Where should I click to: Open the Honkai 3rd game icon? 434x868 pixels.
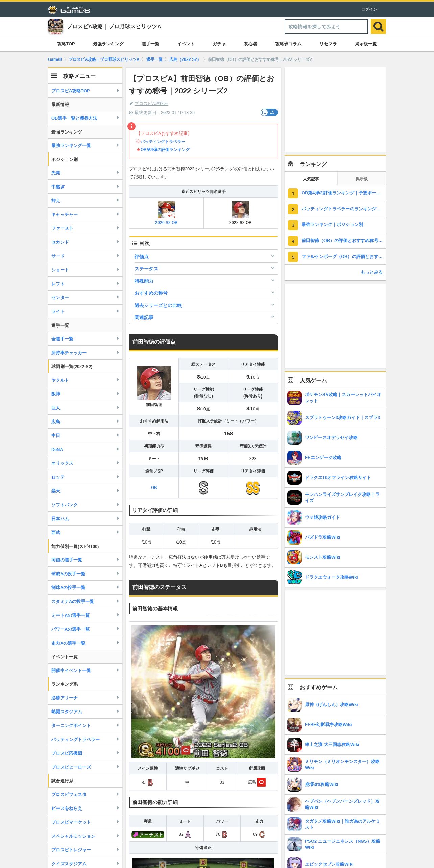click(x=294, y=785)
